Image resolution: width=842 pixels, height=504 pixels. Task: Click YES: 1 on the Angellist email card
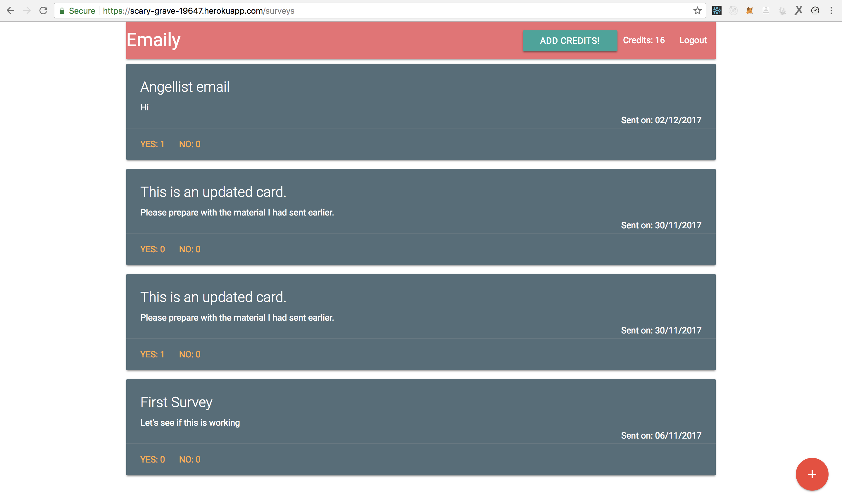tap(152, 144)
